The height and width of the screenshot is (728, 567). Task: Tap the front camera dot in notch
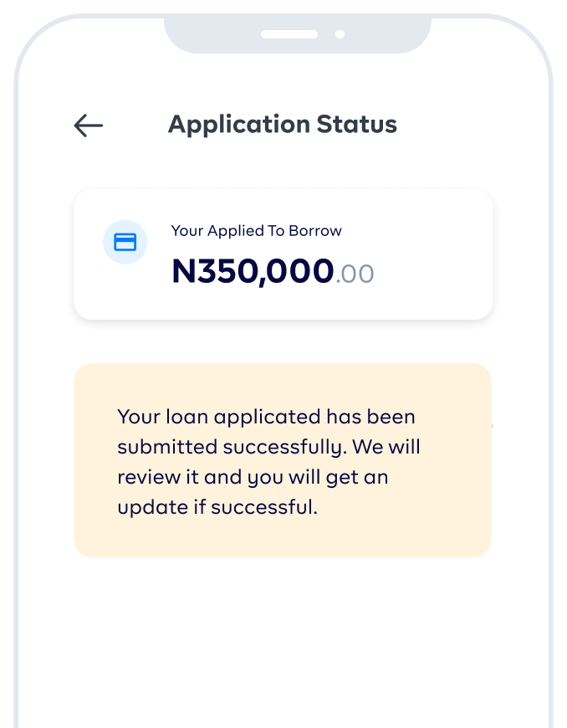click(x=340, y=34)
